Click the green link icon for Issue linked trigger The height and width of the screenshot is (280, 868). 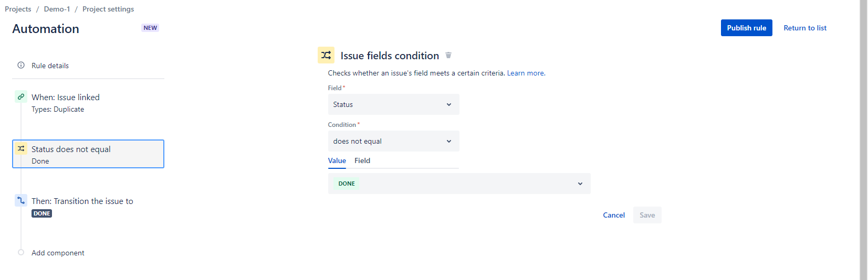(21, 97)
